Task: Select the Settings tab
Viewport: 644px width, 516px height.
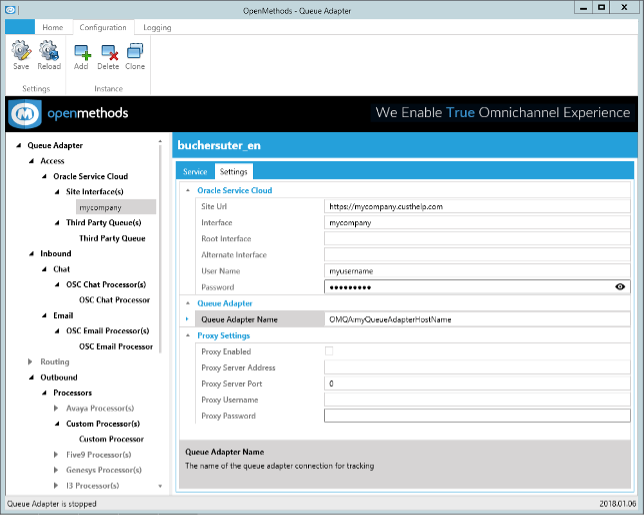Action: pyautogui.click(x=234, y=172)
